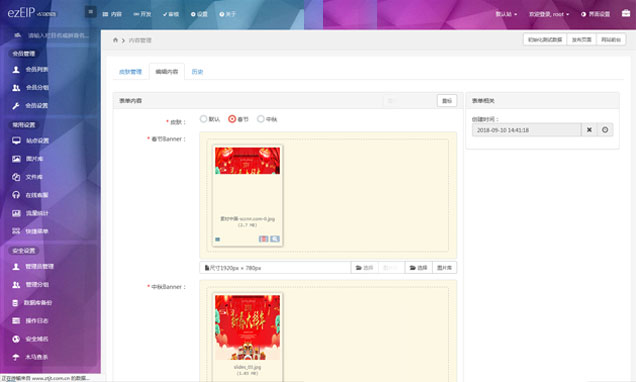Screen dimensions: 636x382
Task: Click the 表单内容 panel title
Action: click(131, 101)
